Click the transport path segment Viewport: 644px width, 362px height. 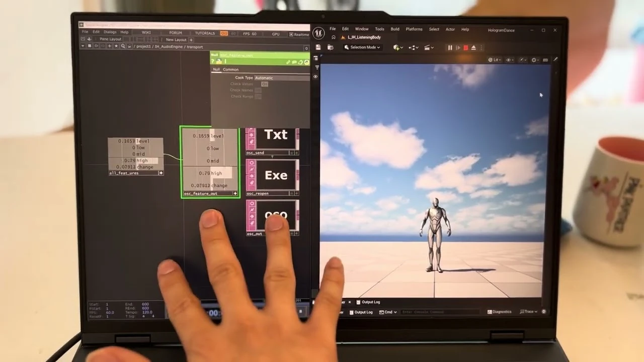(195, 47)
